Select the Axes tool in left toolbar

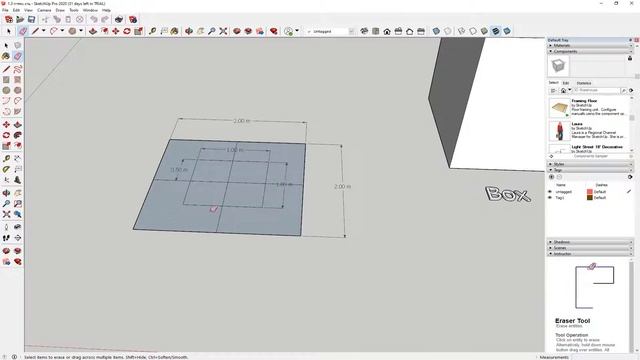(x=6, y=180)
